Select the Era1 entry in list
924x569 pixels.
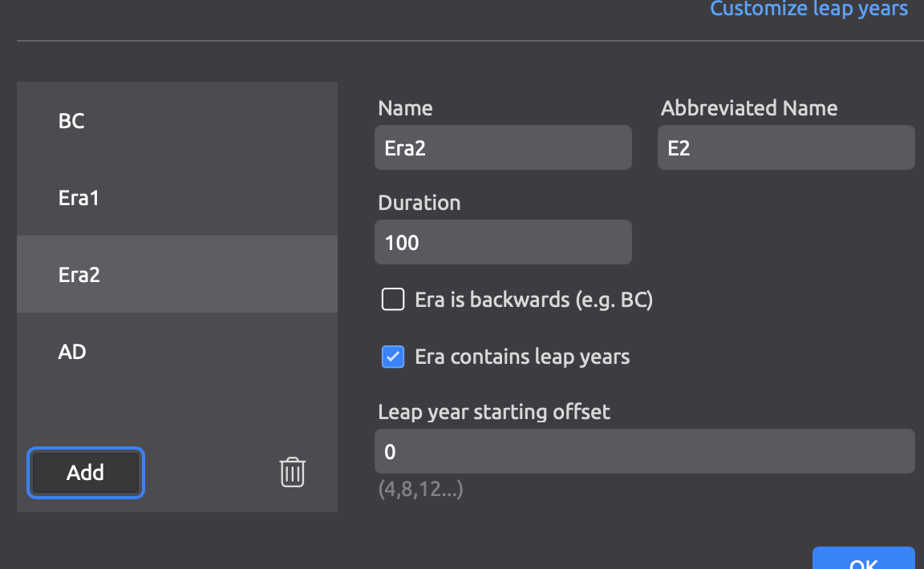tap(176, 197)
